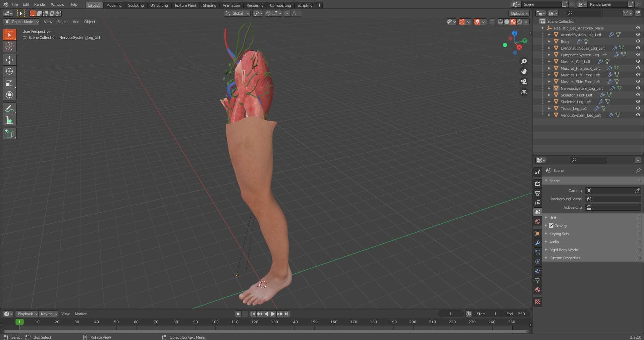Open the Object Mode dropdown

click(21, 22)
